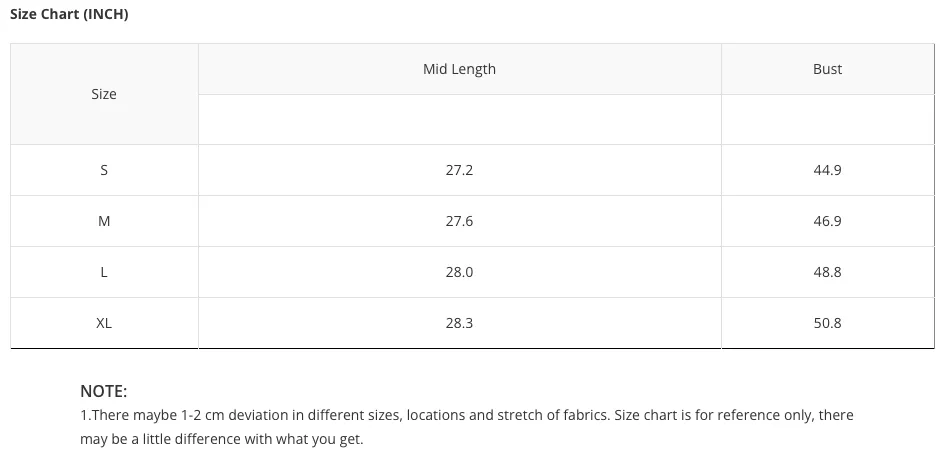944x465 pixels.
Task: Click the 50.8 bust value
Action: tap(827, 323)
